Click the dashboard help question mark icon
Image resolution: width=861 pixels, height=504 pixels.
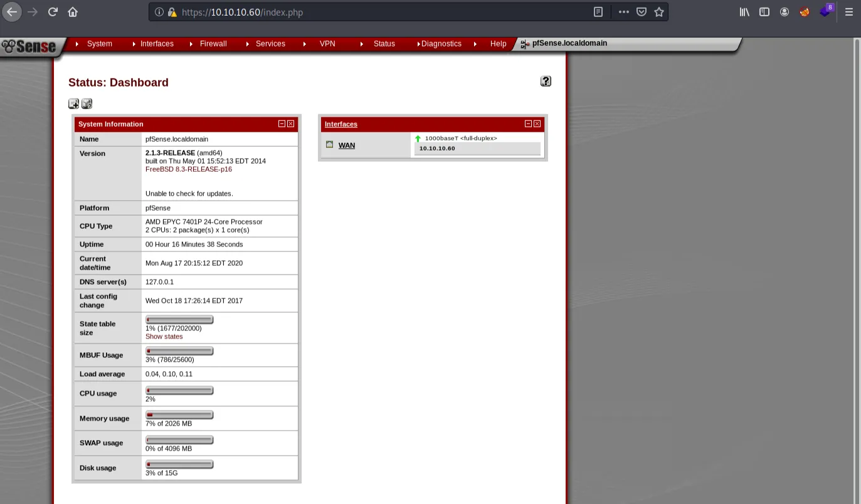pos(546,81)
